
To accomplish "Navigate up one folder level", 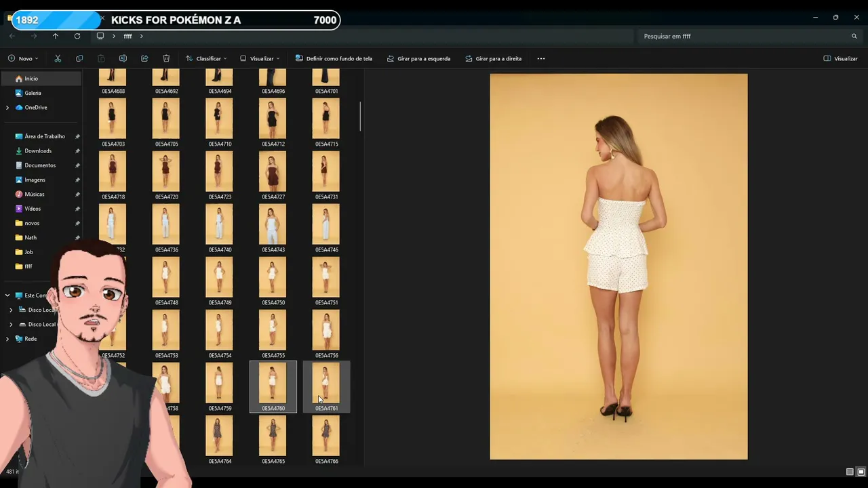I will coord(56,36).
